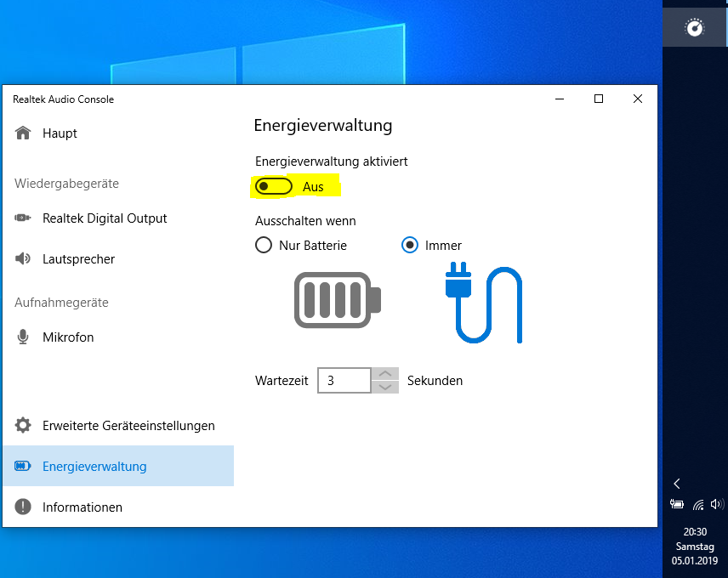The image size is (728, 578).
Task: Open the Mikrofon page
Action: click(118, 337)
